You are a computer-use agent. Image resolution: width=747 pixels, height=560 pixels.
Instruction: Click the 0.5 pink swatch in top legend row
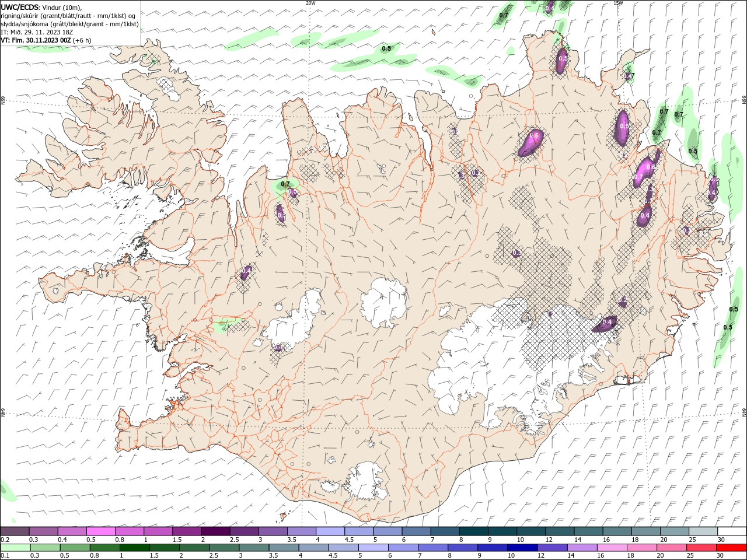(100, 531)
